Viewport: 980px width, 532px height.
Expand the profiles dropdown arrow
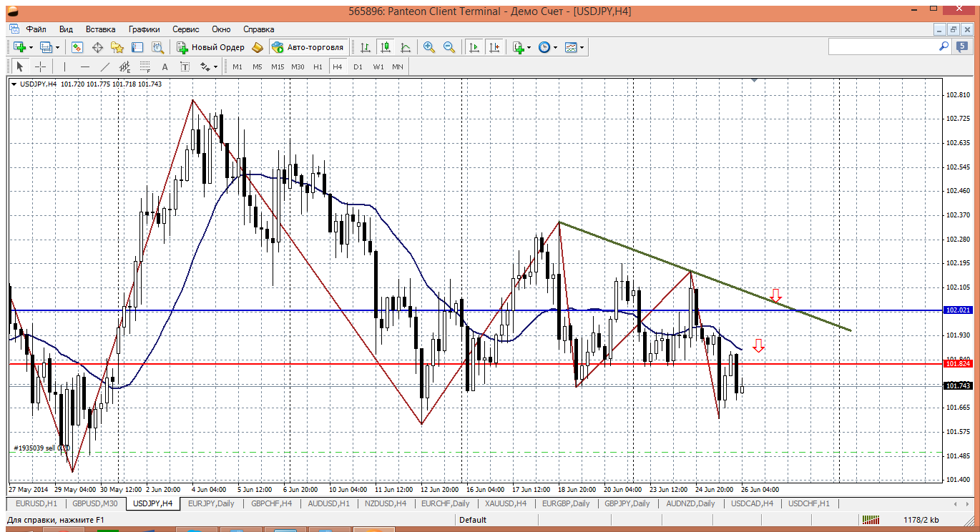57,47
